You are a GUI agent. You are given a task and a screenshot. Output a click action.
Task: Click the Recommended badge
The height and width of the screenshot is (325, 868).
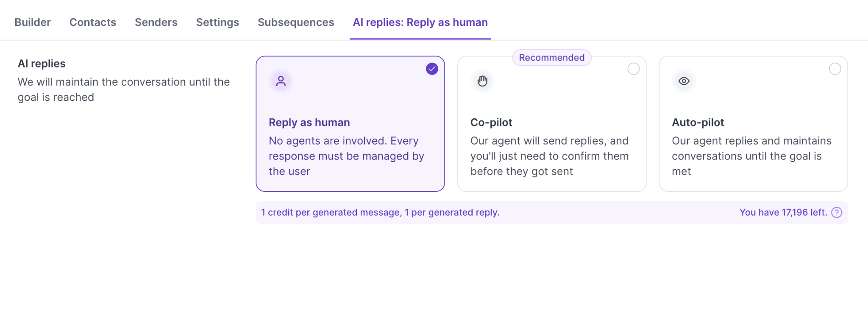point(552,58)
